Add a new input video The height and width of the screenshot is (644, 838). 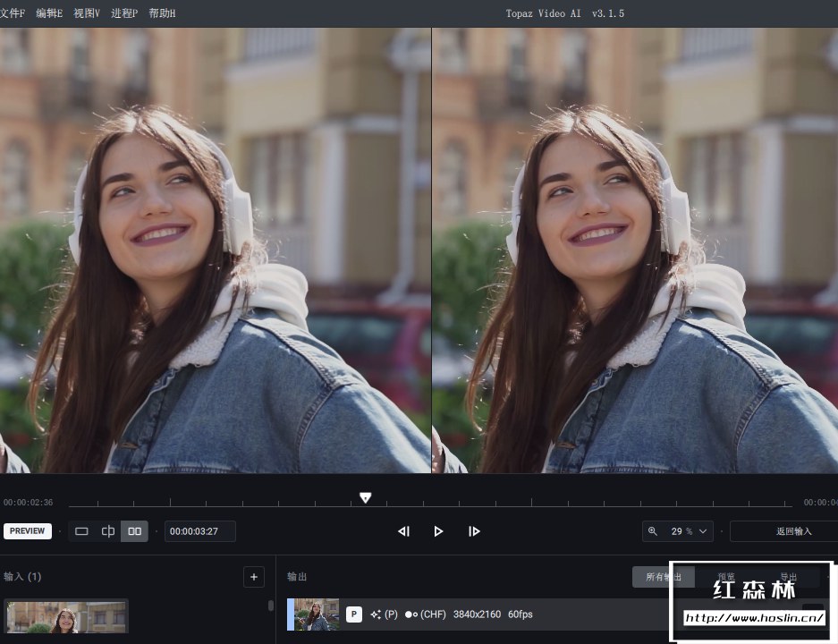254,577
